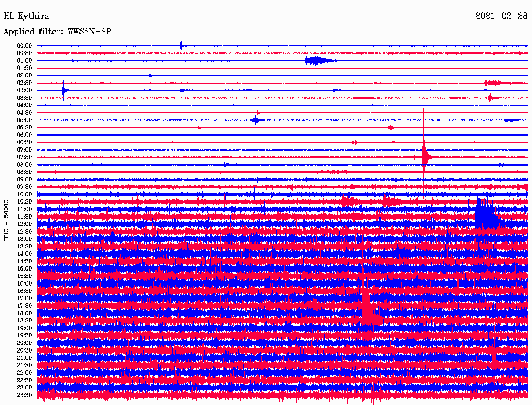
Task: Click the sharp spike on the 03:00 trace
Action: click(x=64, y=90)
